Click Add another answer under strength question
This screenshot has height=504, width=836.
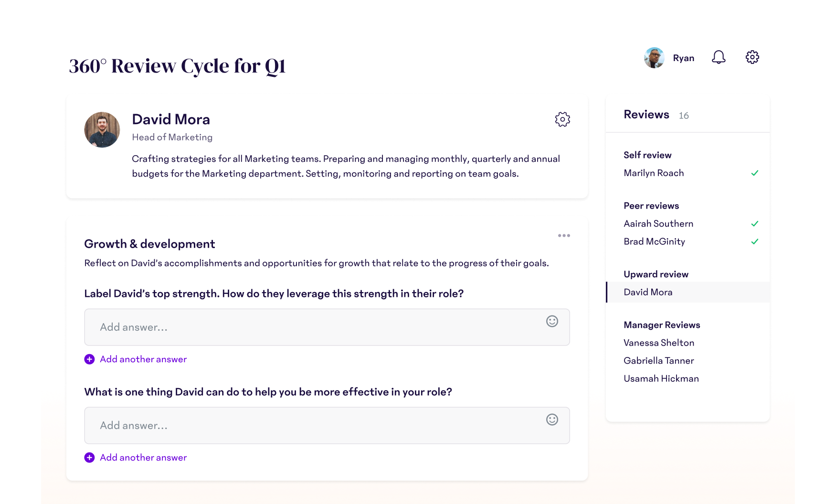tap(143, 359)
